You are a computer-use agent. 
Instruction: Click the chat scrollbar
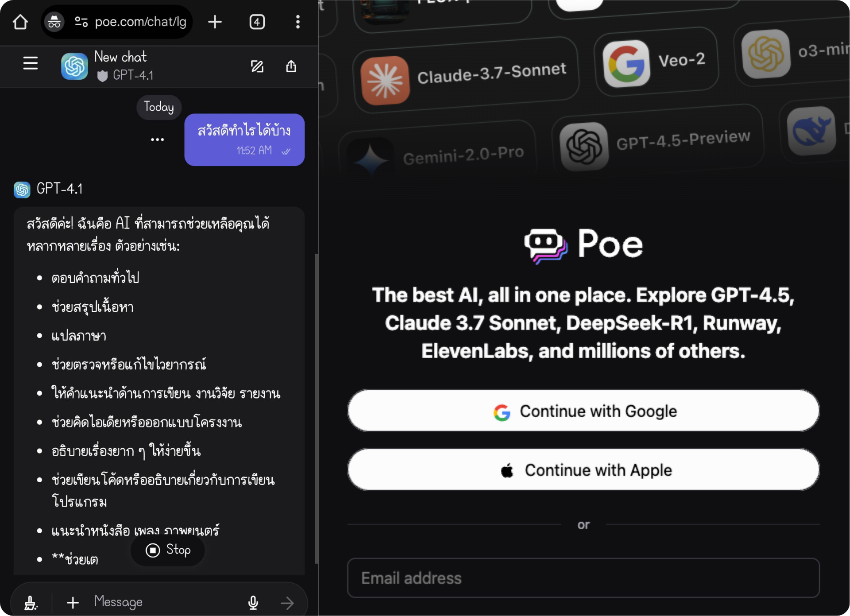pyautogui.click(x=316, y=409)
